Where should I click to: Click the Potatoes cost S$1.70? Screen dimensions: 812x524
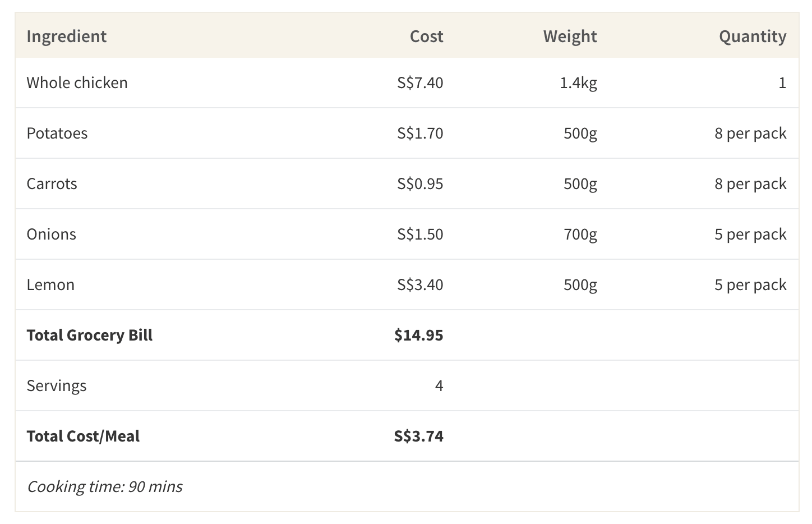coord(420,134)
